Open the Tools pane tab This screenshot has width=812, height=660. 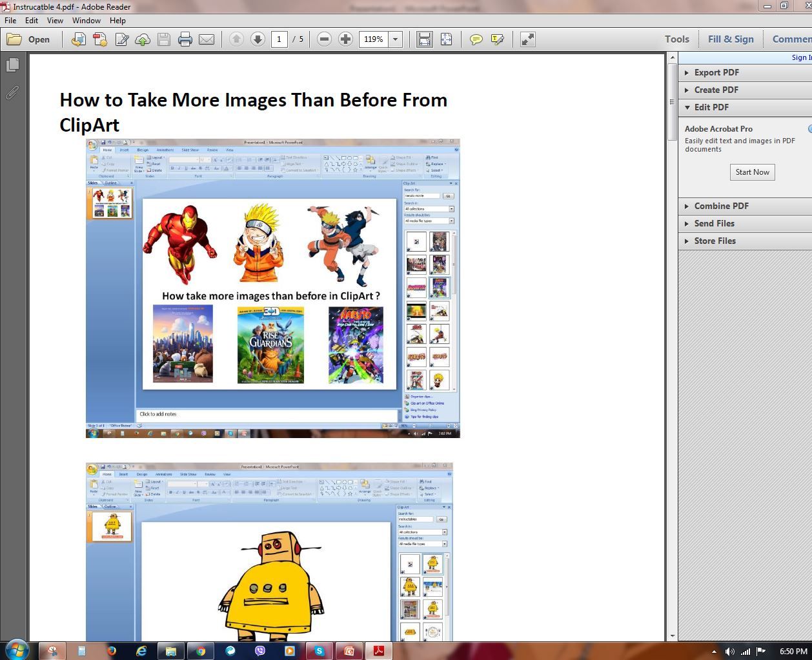677,39
